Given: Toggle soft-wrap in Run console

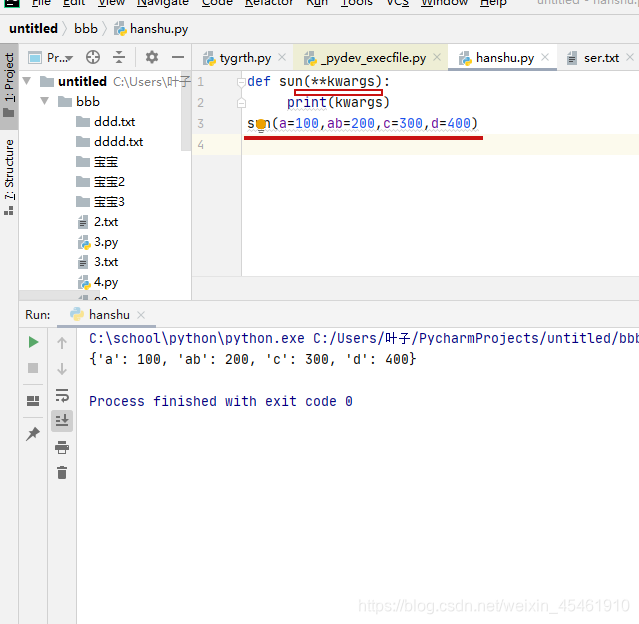Looking at the screenshot, I should coord(62,395).
